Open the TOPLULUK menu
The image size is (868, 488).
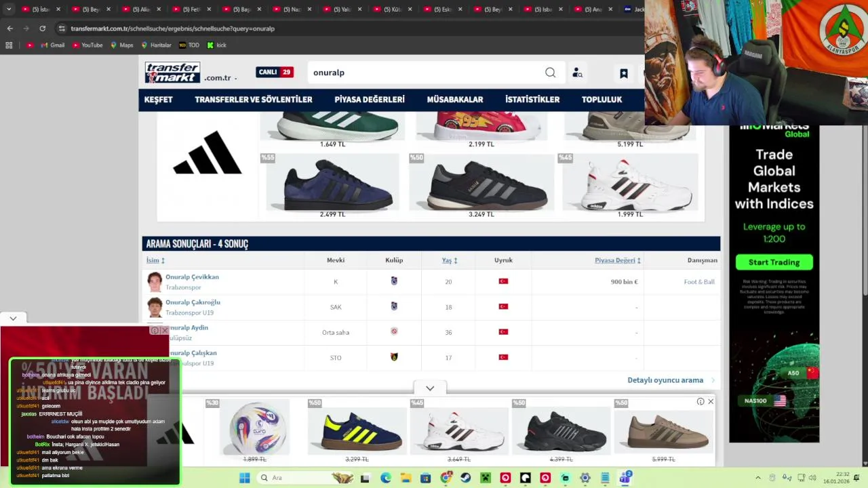coord(601,100)
